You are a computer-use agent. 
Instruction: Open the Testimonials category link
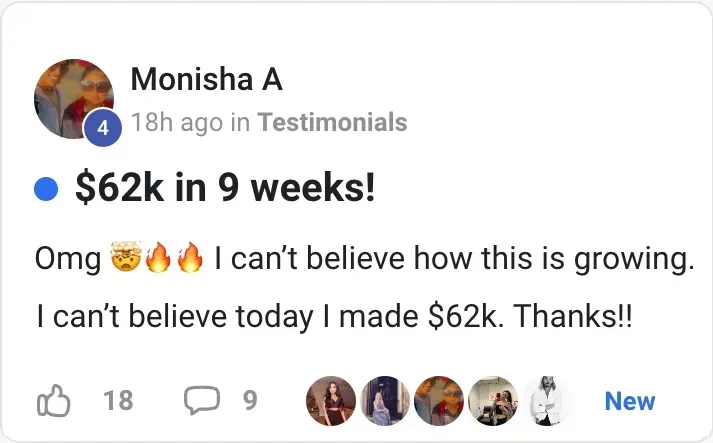(332, 123)
